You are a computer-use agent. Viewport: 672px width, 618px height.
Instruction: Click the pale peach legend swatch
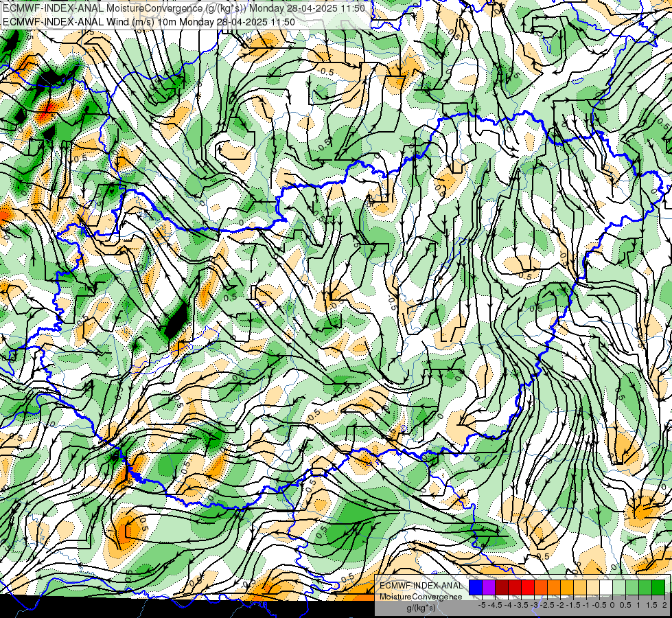click(x=593, y=588)
